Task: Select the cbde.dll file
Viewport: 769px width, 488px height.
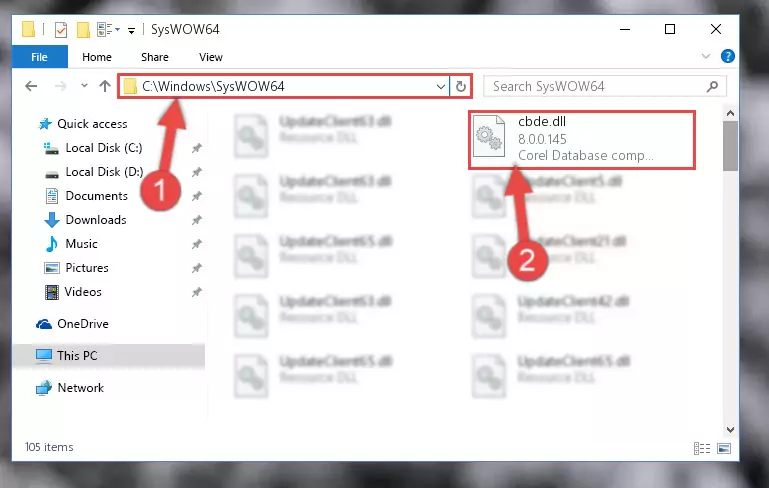Action: coord(582,140)
